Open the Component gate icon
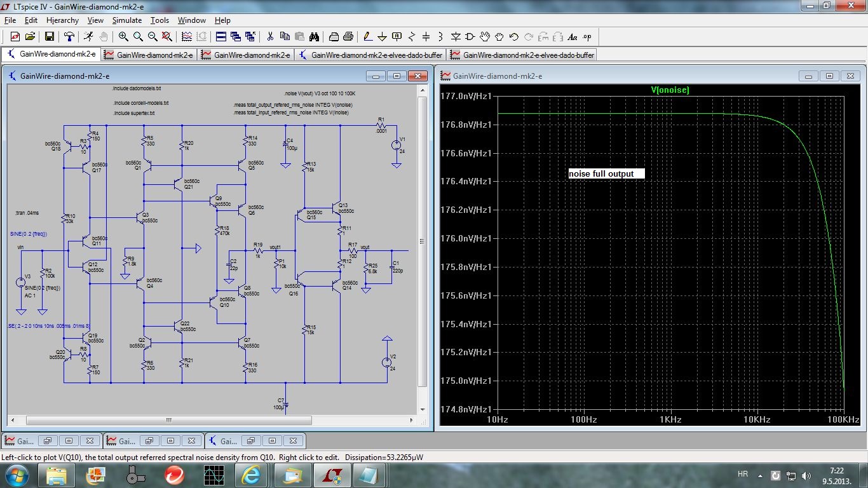The image size is (868, 488). click(470, 36)
